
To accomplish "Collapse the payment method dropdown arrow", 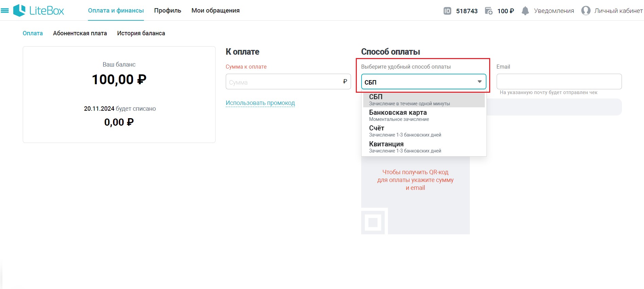I will tap(480, 82).
